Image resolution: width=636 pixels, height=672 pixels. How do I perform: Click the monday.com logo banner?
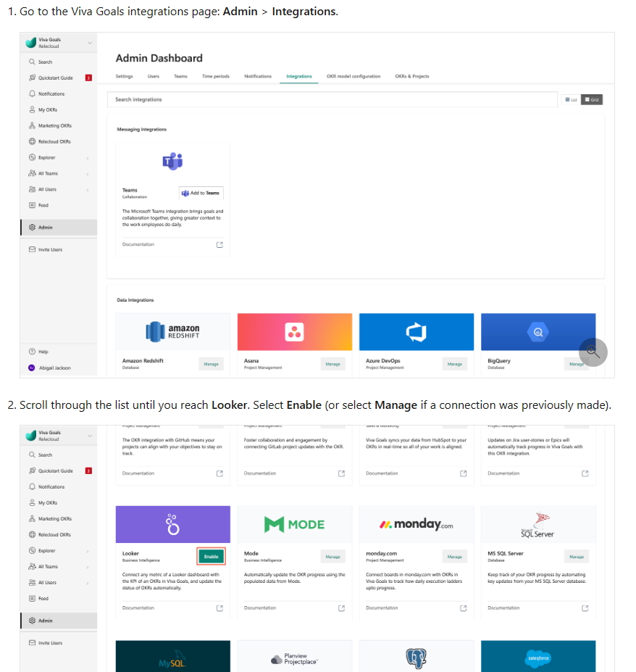click(x=417, y=524)
